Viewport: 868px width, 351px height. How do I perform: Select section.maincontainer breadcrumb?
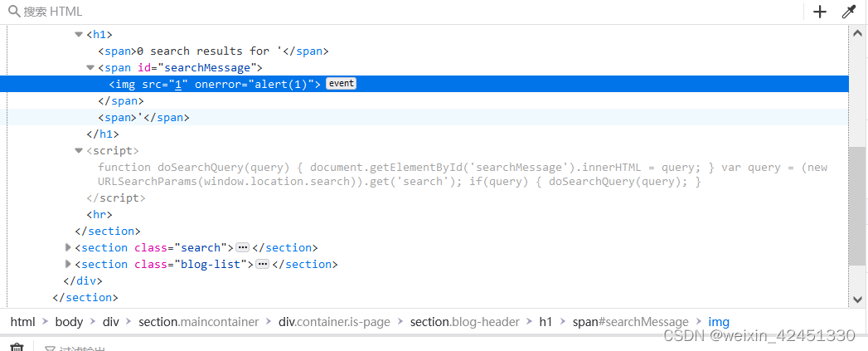(199, 322)
